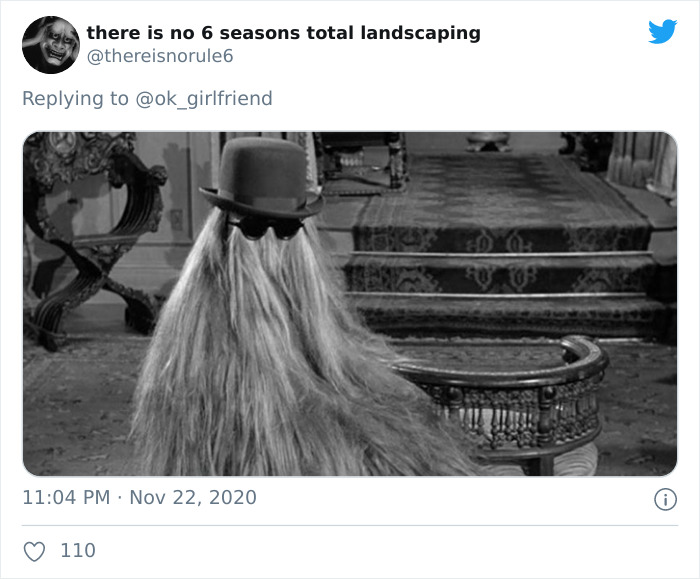Click the Nov 22, 2020 date
The image size is (700, 579).
[x=193, y=497]
